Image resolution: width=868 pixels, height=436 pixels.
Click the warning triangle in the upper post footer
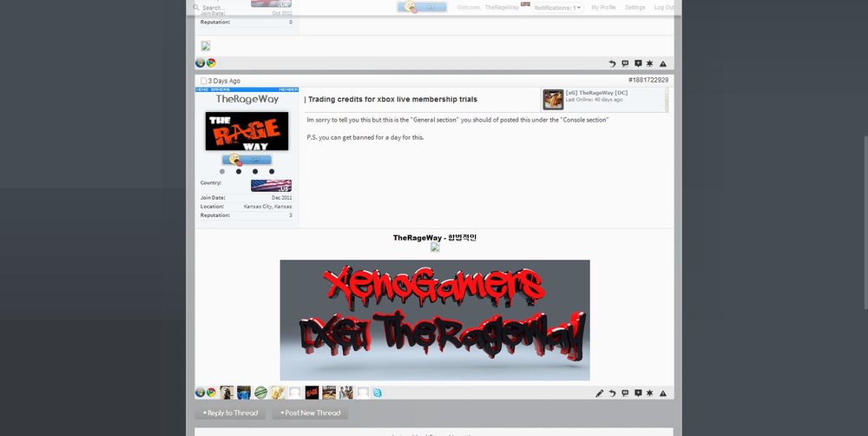(662, 63)
